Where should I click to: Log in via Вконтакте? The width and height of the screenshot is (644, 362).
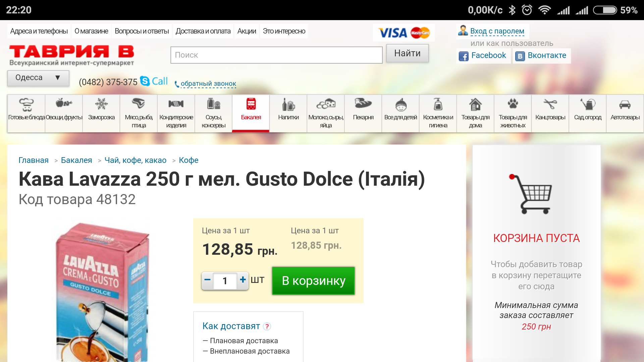click(542, 56)
